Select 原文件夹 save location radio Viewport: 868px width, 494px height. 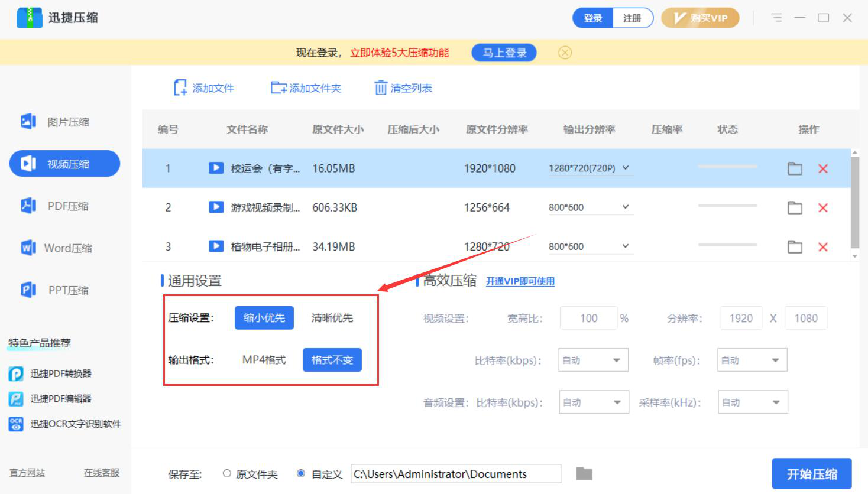(x=226, y=473)
